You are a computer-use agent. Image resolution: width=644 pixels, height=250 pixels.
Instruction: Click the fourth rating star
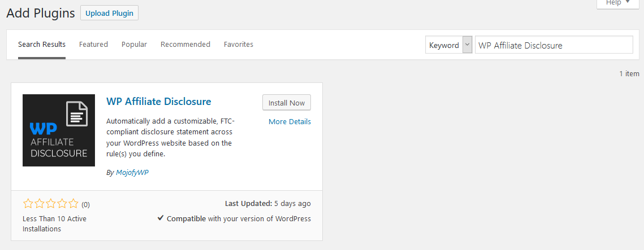coord(62,204)
